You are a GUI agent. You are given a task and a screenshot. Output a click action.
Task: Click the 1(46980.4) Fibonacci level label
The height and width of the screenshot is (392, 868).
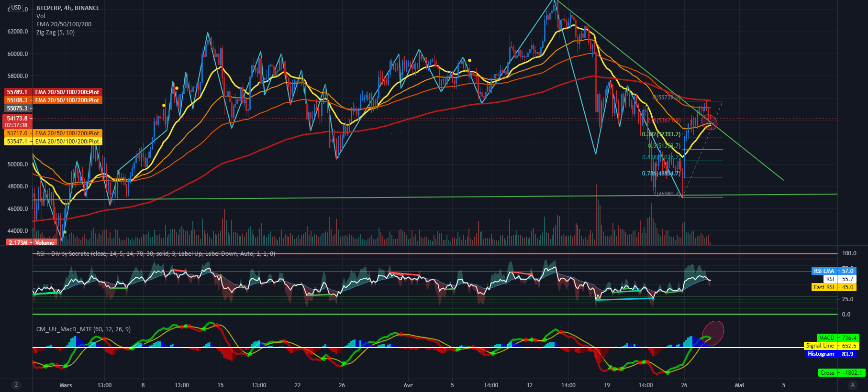point(667,194)
